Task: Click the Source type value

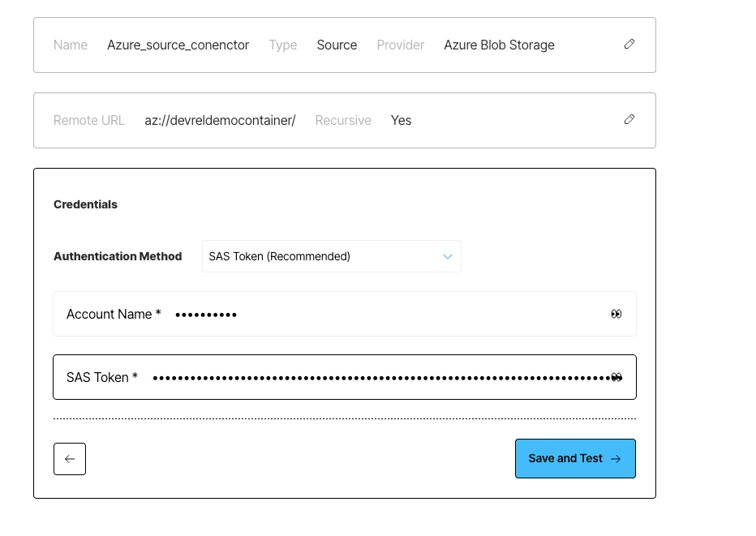Action: click(337, 45)
